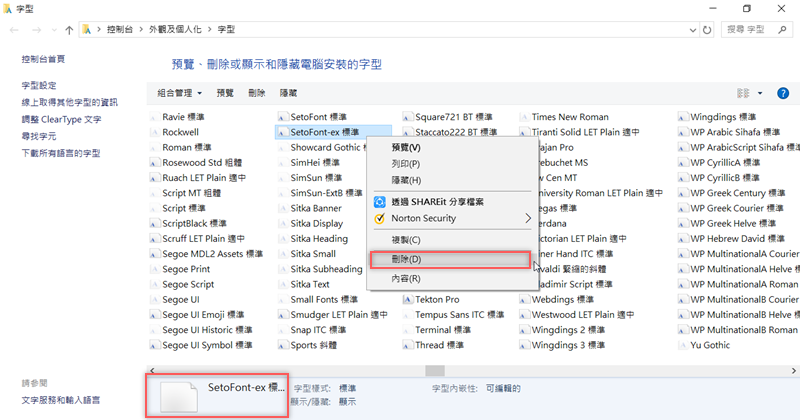Expand Norton Security submenu arrow
This screenshot has height=420, width=800.
click(528, 218)
